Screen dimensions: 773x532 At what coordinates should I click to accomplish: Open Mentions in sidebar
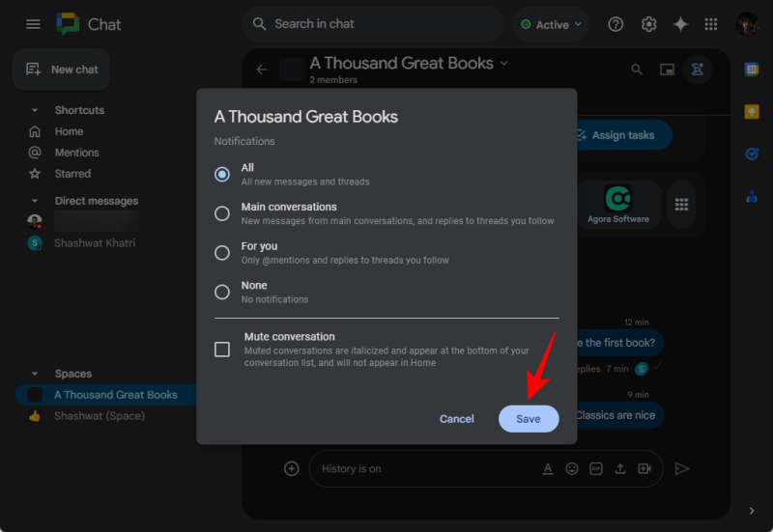pos(77,153)
